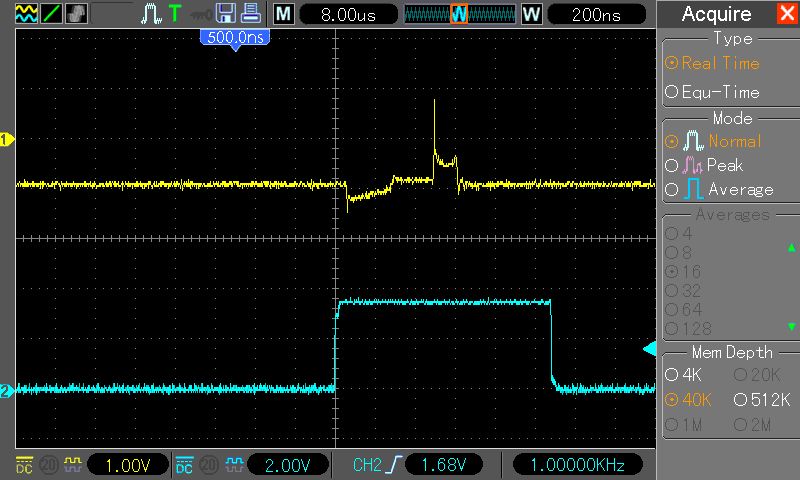The image size is (800, 480).
Task: Click the CH2 DC coupling icon
Action: 185,465
